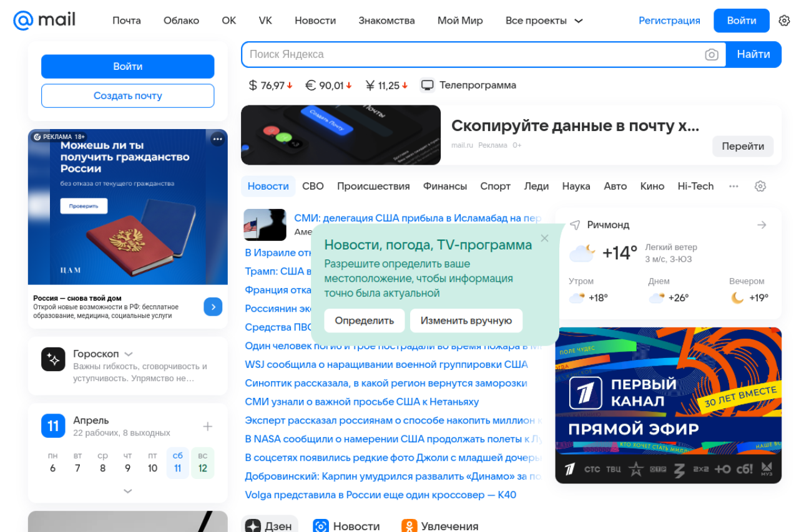Click the camera image-search icon
799x532 pixels.
click(x=712, y=54)
